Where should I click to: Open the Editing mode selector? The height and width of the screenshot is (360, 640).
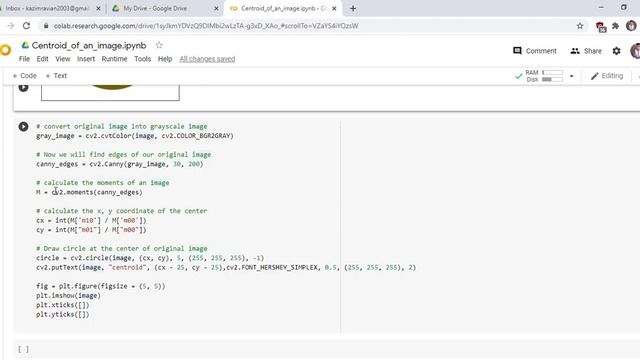607,76
